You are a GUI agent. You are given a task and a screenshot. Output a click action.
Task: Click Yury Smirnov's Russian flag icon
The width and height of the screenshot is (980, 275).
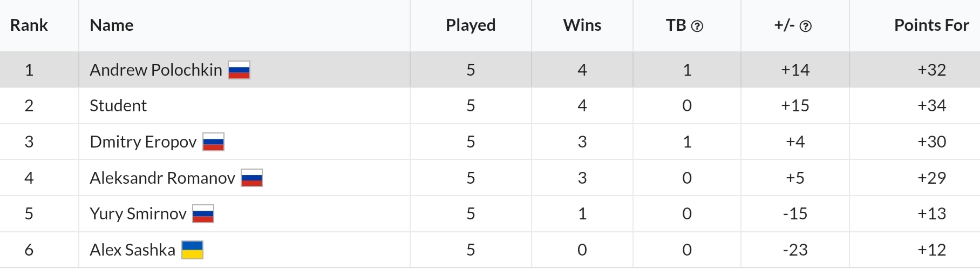203,214
